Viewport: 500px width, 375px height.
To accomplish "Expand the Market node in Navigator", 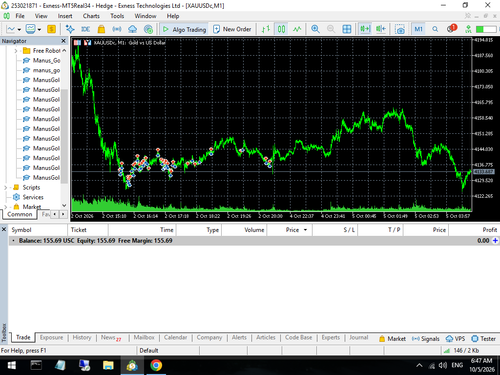I will [5, 207].
